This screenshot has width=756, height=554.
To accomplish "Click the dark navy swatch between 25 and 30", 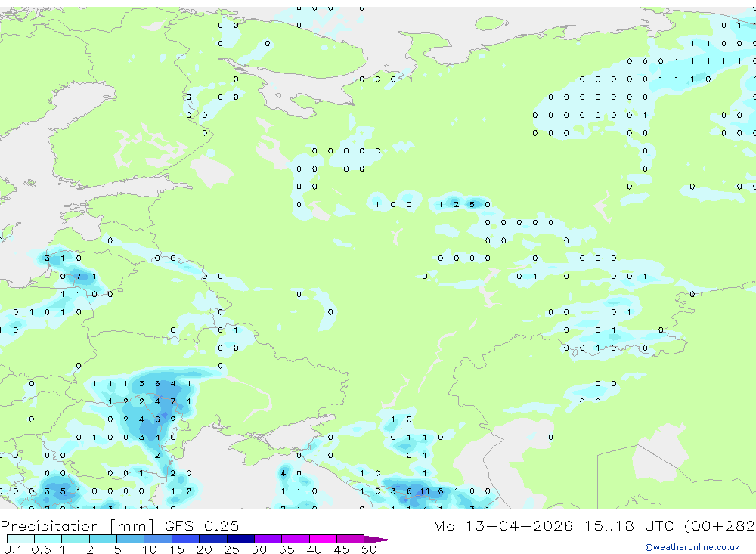I will pyautogui.click(x=240, y=539).
